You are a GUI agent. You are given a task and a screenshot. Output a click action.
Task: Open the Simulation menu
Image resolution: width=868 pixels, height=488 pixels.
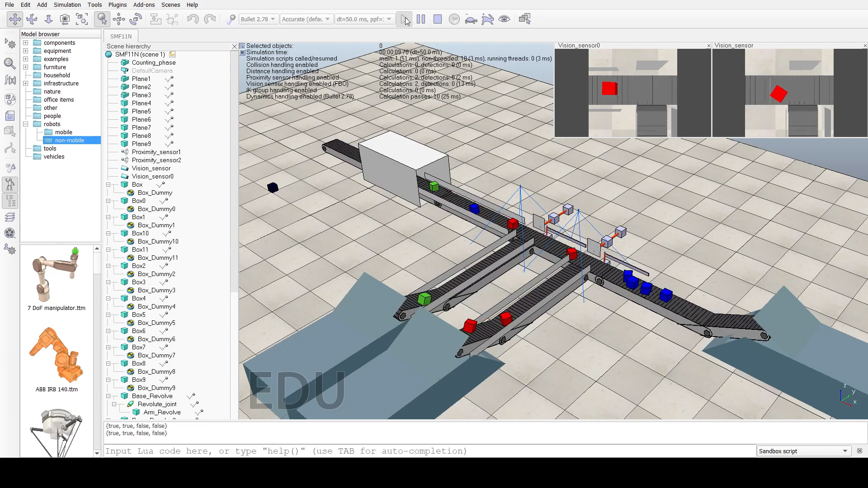coord(67,5)
